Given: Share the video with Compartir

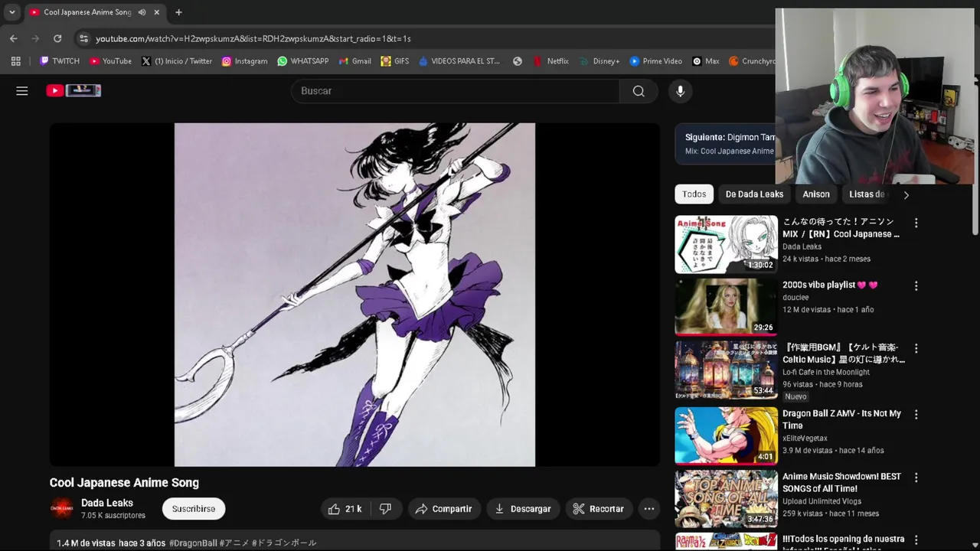Looking at the screenshot, I should point(444,509).
